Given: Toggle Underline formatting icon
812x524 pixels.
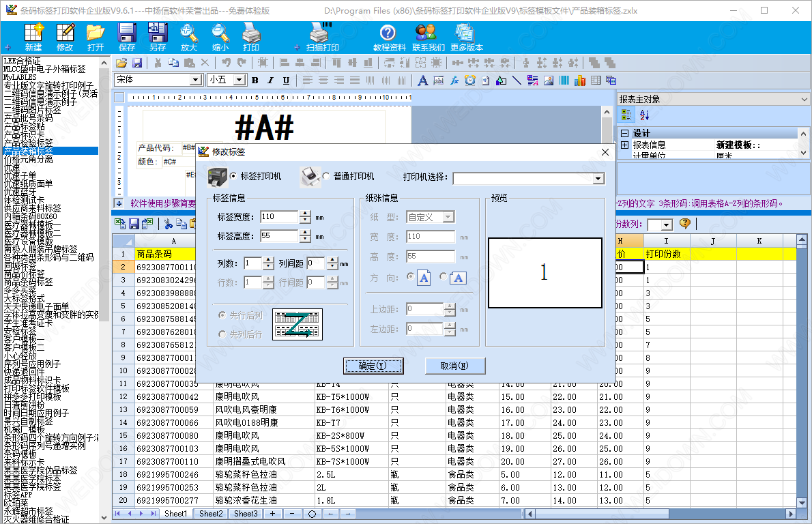Looking at the screenshot, I should point(286,81).
